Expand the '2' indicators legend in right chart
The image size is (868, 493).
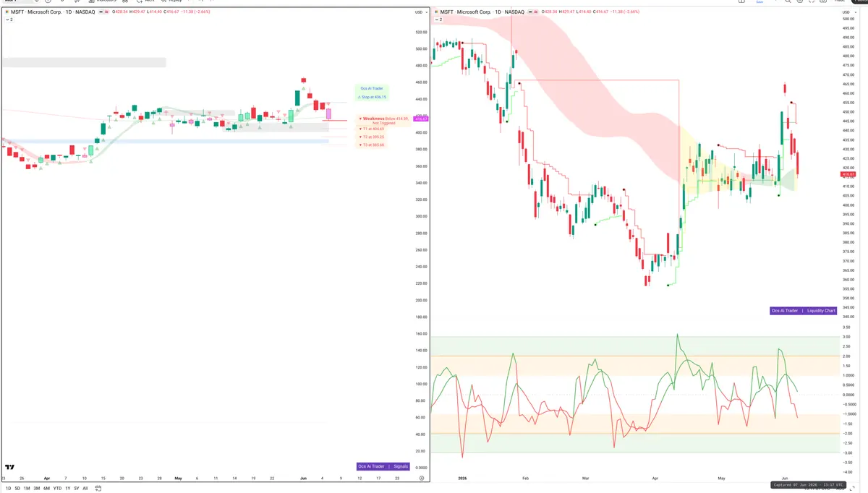(x=438, y=20)
